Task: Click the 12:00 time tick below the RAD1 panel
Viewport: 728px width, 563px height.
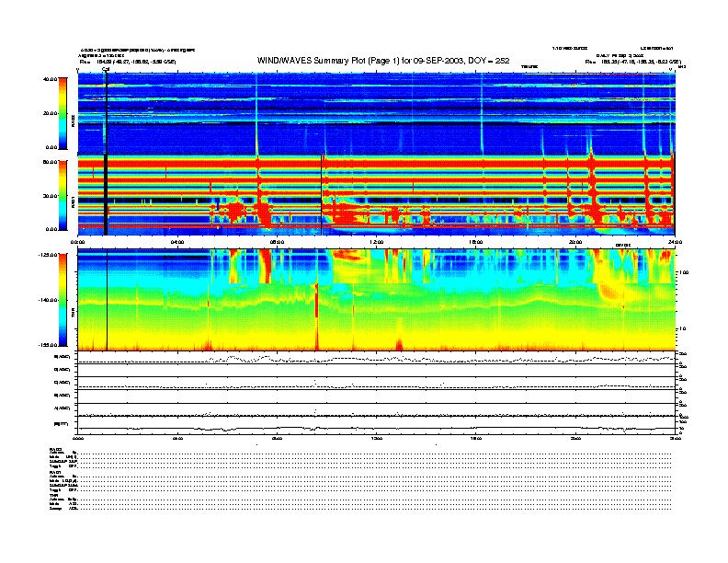Action: (376, 242)
